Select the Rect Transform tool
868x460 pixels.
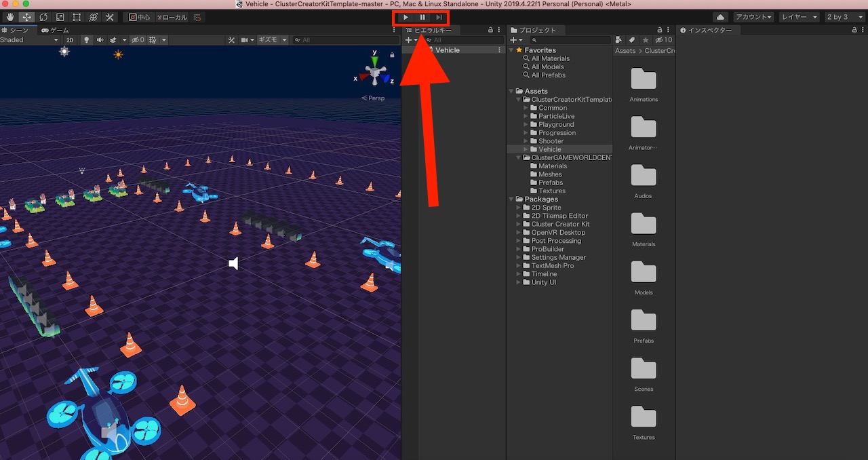(77, 17)
